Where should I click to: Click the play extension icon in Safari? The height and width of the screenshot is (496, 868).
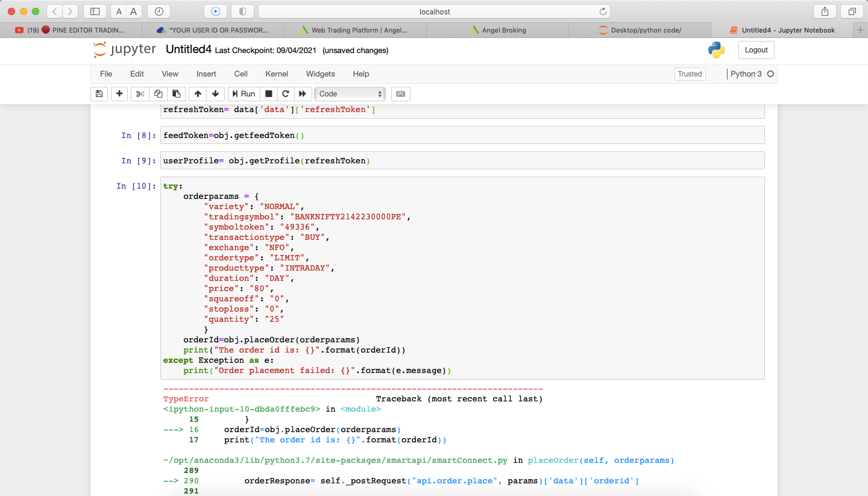pos(216,11)
